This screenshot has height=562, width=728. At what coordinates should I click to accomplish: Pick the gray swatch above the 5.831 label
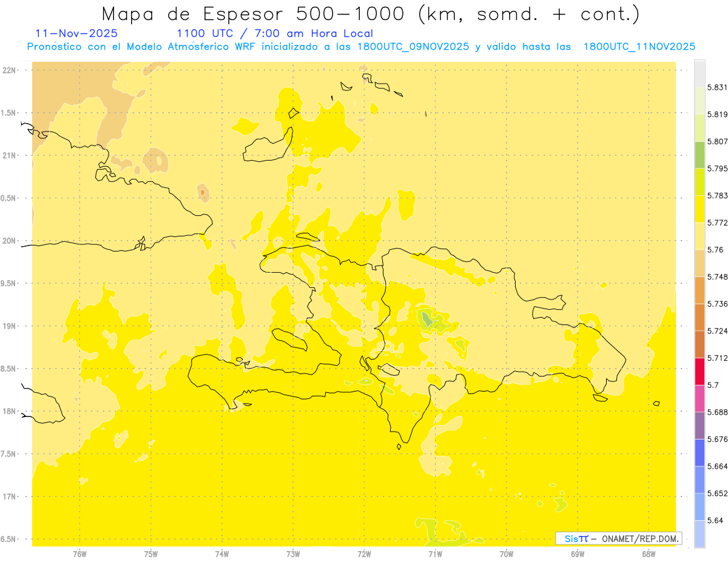tap(699, 74)
